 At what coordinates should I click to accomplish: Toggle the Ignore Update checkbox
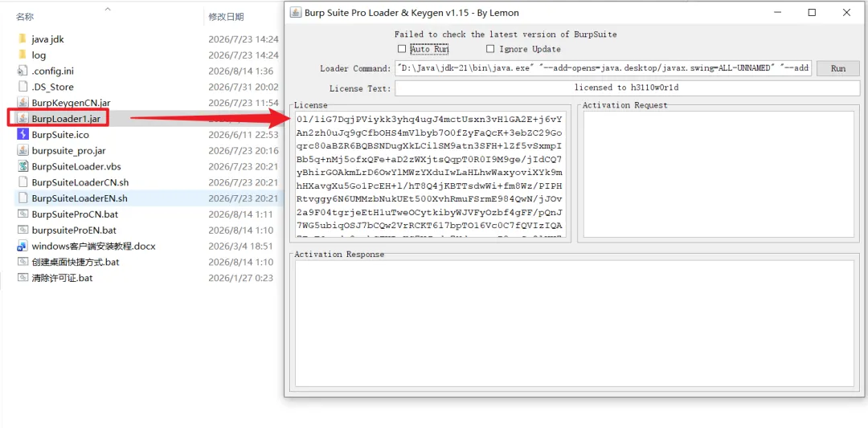(x=490, y=49)
